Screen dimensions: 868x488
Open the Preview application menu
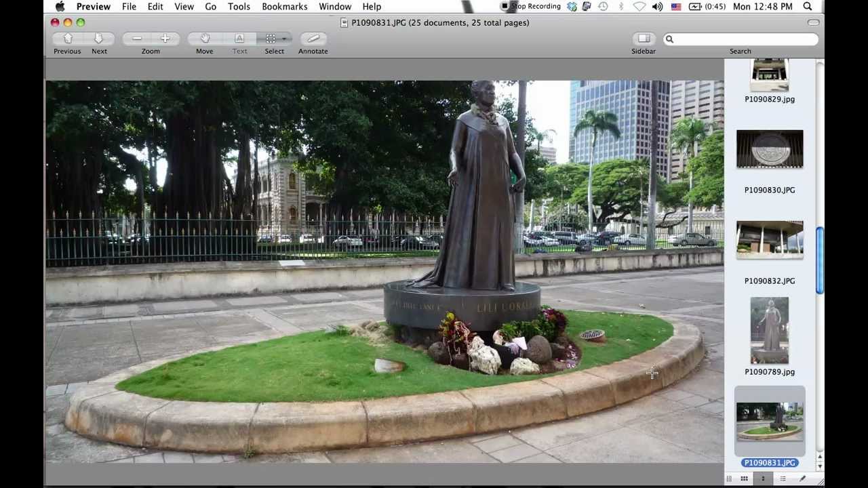pos(94,7)
